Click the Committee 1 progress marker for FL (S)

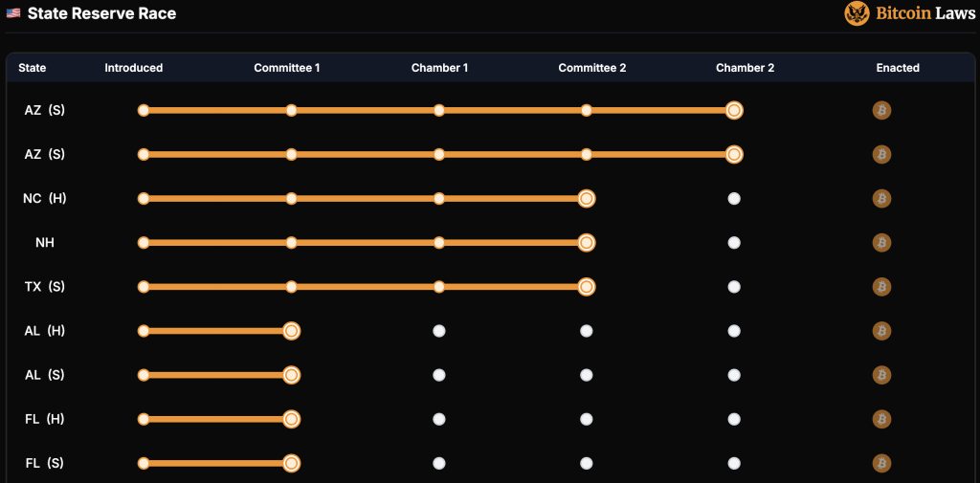pos(292,463)
